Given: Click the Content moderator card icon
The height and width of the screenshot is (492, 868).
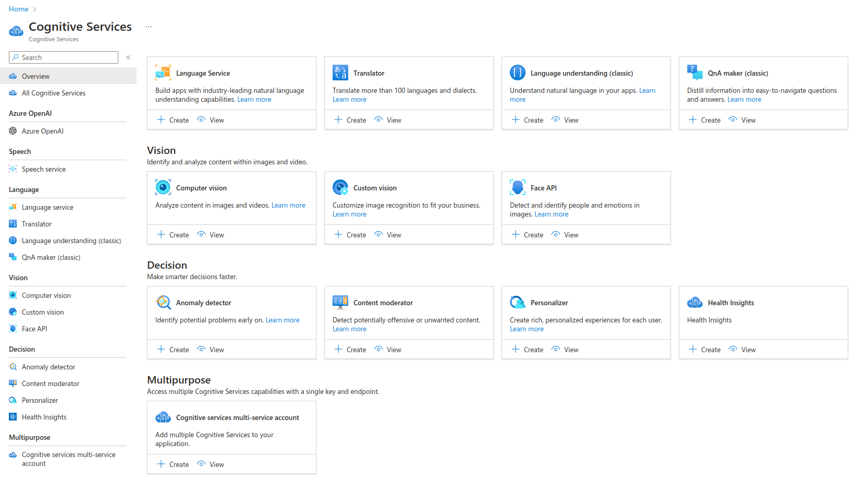Looking at the screenshot, I should 340,303.
